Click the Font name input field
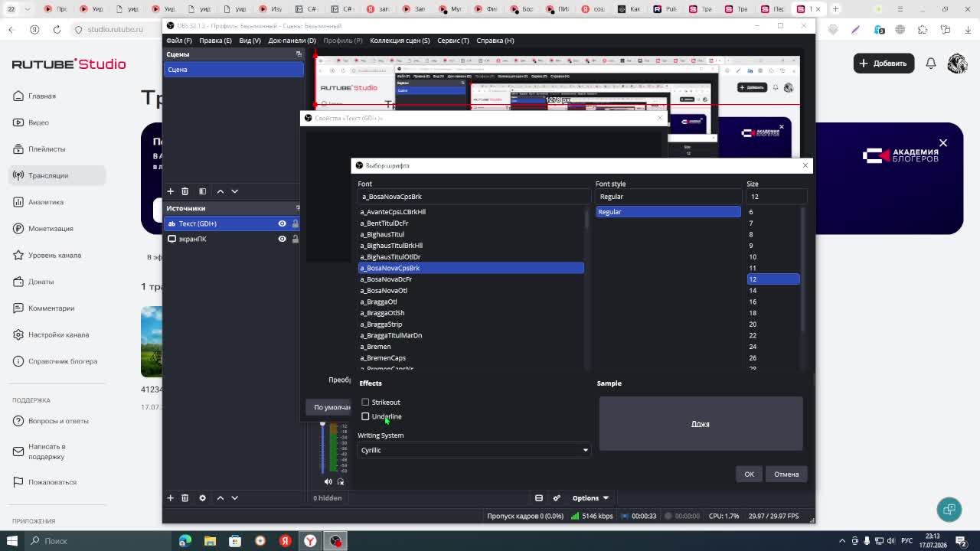Screen dimensions: 980x551 point(474,197)
